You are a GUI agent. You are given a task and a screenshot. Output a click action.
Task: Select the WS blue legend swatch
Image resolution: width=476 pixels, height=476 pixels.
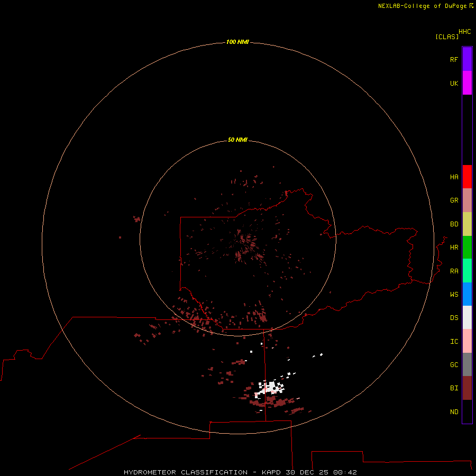[467, 294]
